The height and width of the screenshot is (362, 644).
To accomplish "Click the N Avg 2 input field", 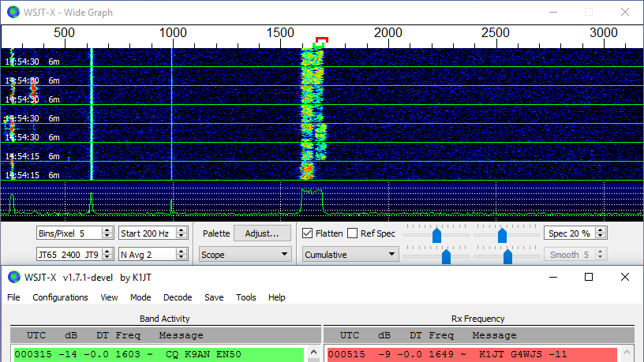I will point(148,255).
